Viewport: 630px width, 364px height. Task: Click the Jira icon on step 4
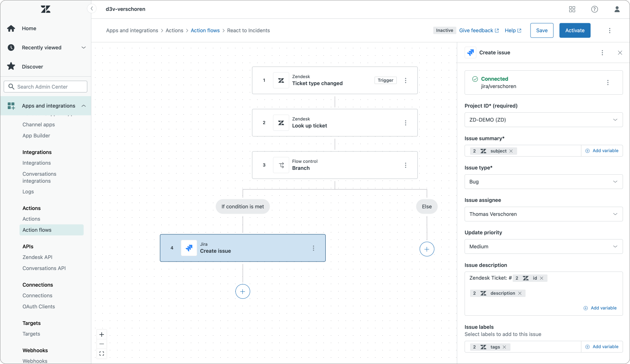tap(189, 248)
